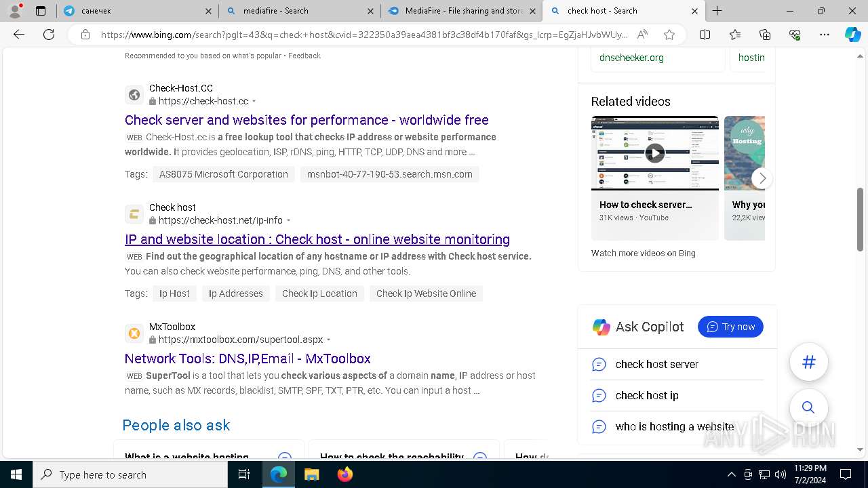Click the 'msnbot-40-77-190-53.search.msn.com' tag
Screen dimensions: 868x488
390,174
